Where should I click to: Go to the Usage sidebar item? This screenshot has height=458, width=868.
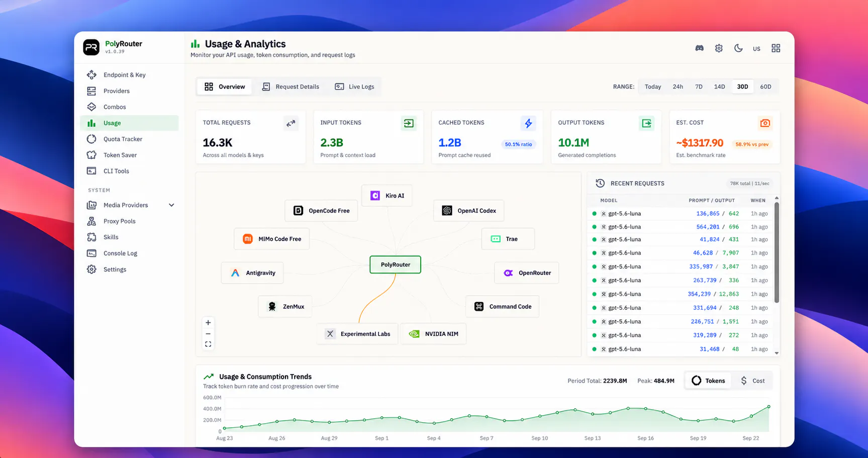pos(129,123)
